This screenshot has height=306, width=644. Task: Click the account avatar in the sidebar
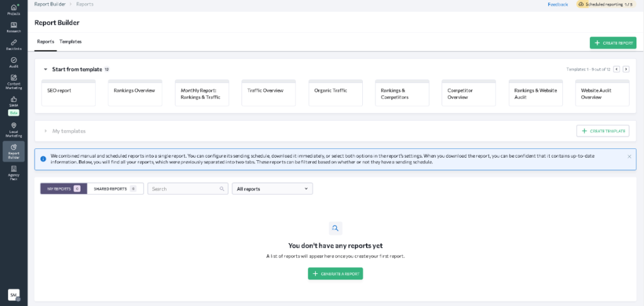(14, 295)
